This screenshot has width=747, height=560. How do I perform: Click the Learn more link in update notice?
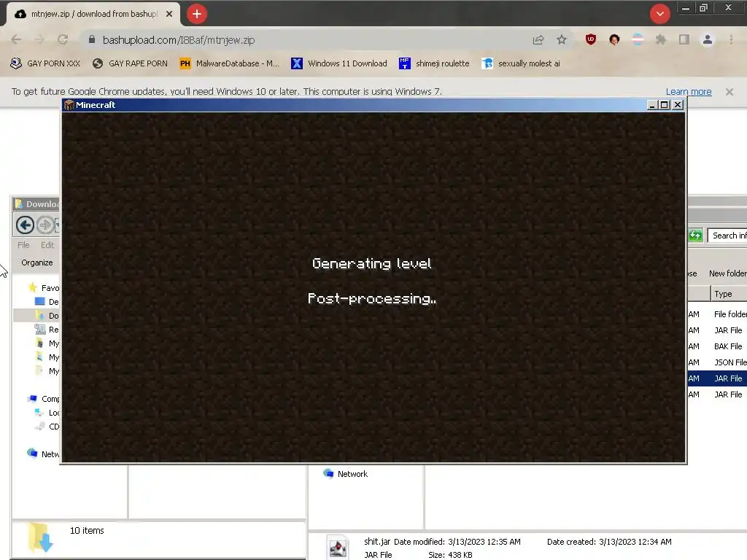pos(689,91)
